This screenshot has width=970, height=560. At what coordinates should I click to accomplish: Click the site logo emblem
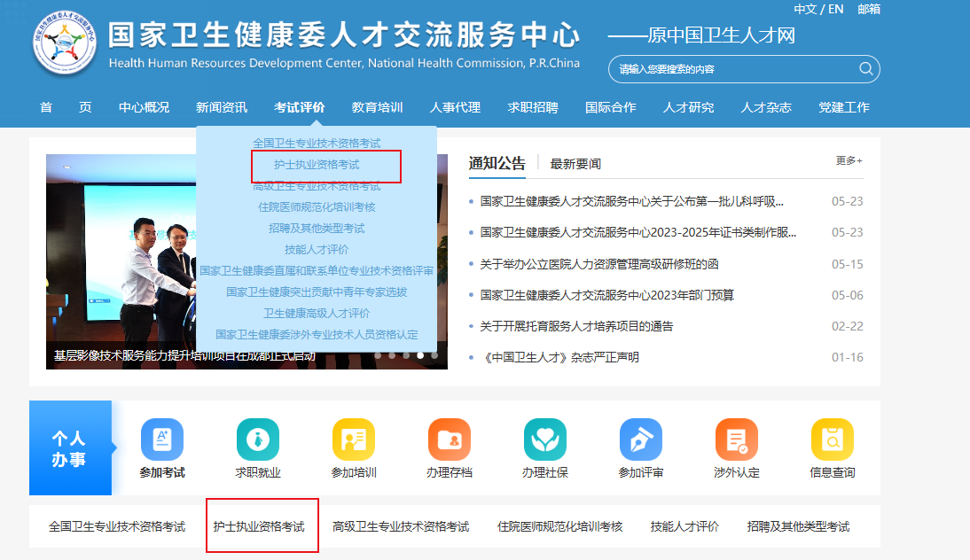pyautogui.click(x=65, y=43)
